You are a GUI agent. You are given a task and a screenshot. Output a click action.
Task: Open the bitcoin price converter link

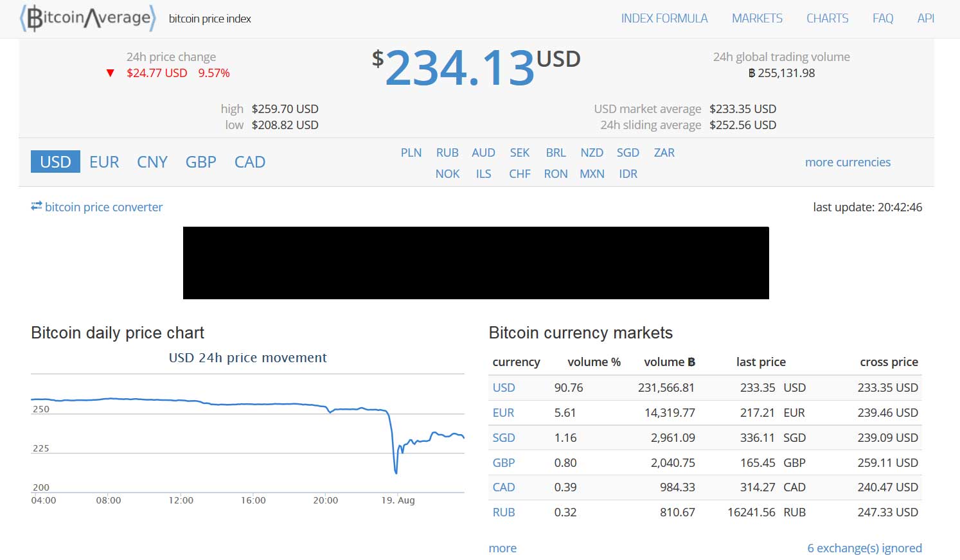click(103, 207)
